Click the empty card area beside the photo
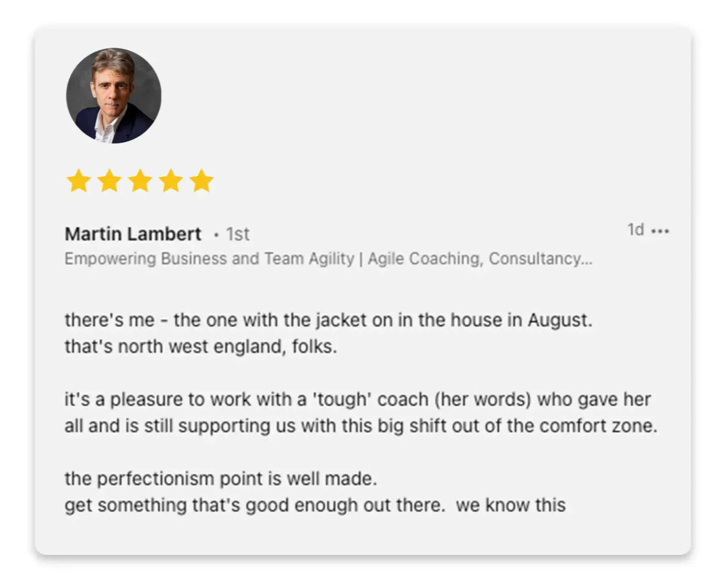Screen dimensions: 728x585 pyautogui.click(x=406, y=97)
